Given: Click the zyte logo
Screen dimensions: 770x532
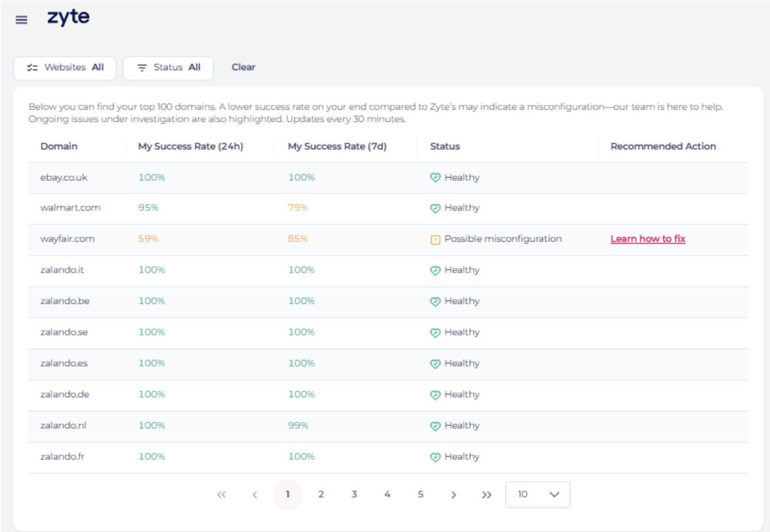Looking at the screenshot, I should (x=68, y=17).
